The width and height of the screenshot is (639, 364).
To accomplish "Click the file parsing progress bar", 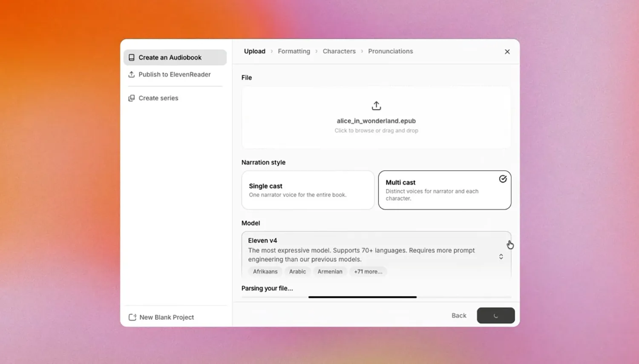I will tap(376, 297).
